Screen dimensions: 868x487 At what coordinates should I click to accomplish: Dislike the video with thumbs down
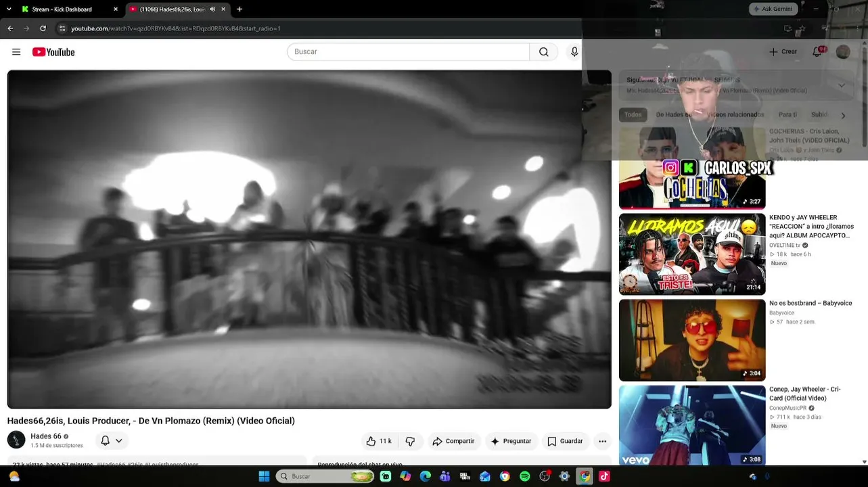pos(411,441)
